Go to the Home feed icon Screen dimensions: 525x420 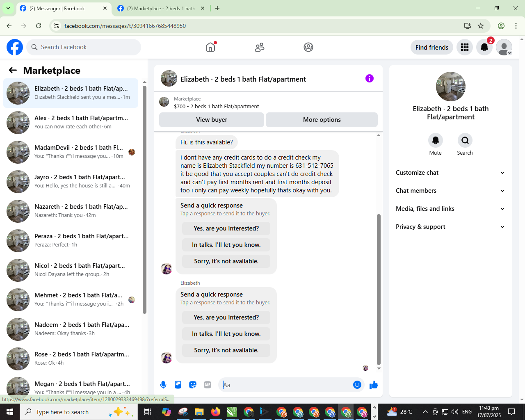[x=210, y=47]
